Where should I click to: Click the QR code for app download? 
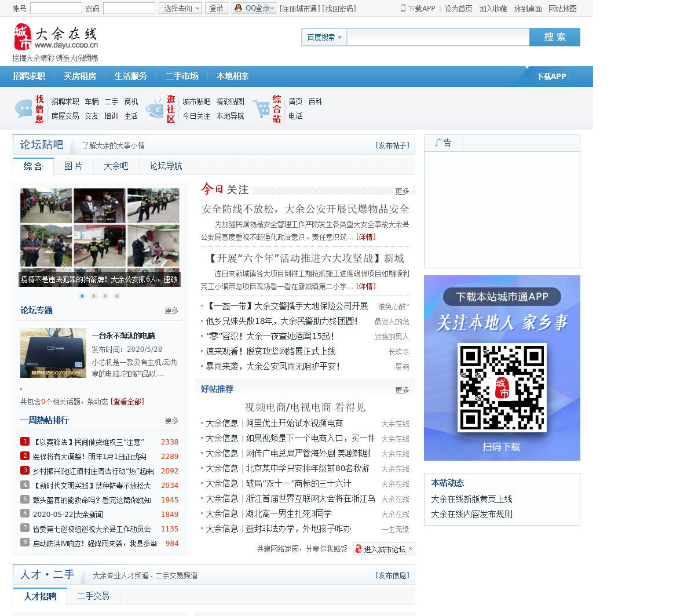(502, 388)
